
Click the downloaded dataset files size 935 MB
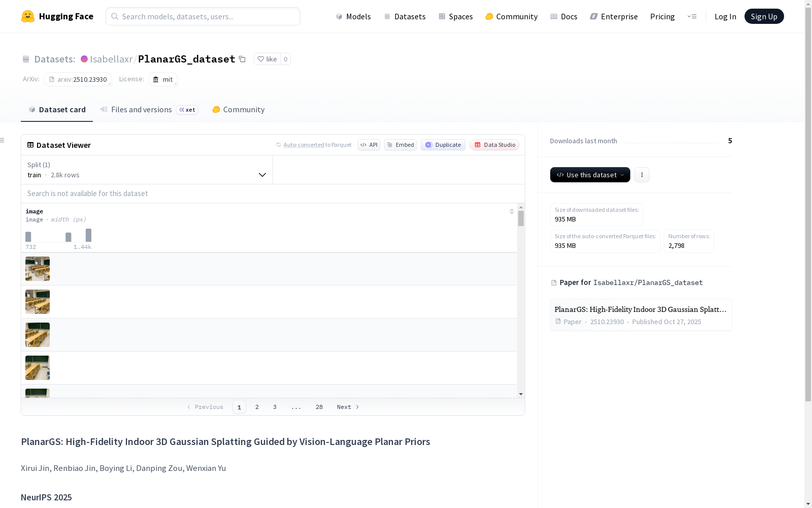(x=565, y=219)
